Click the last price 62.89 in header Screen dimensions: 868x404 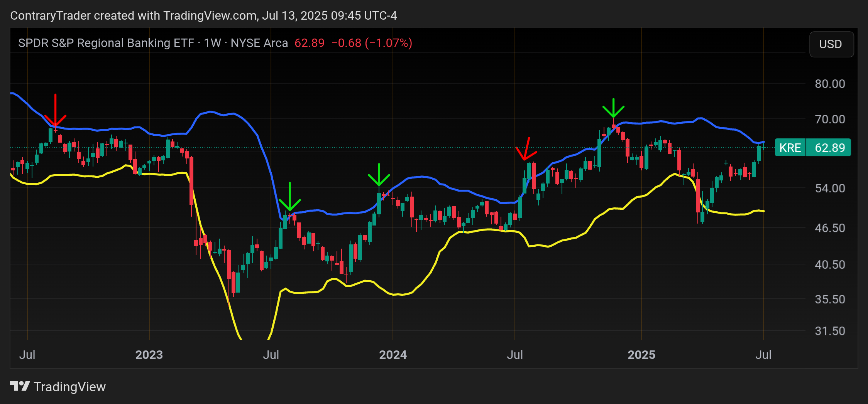pos(310,43)
